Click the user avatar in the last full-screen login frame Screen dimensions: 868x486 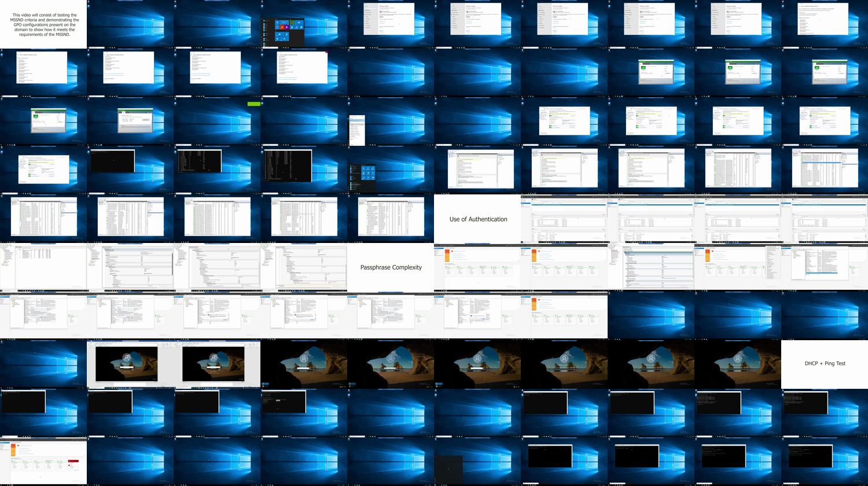click(738, 359)
